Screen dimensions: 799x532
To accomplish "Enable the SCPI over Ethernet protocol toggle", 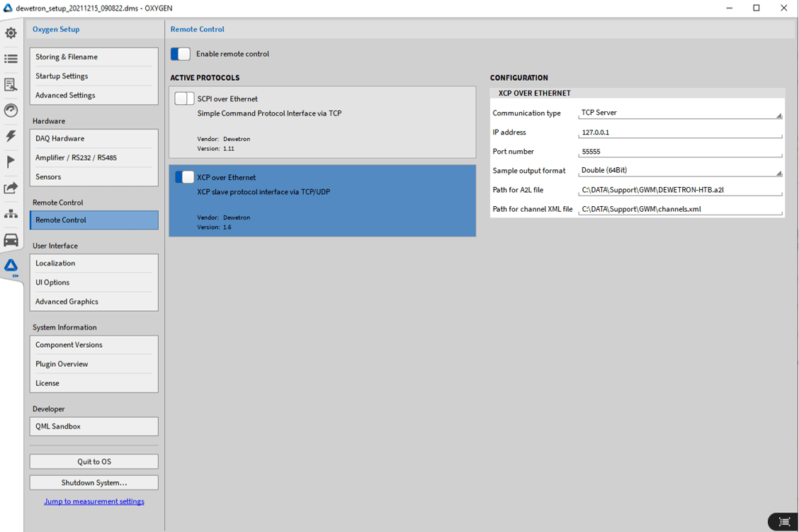I will (x=184, y=99).
